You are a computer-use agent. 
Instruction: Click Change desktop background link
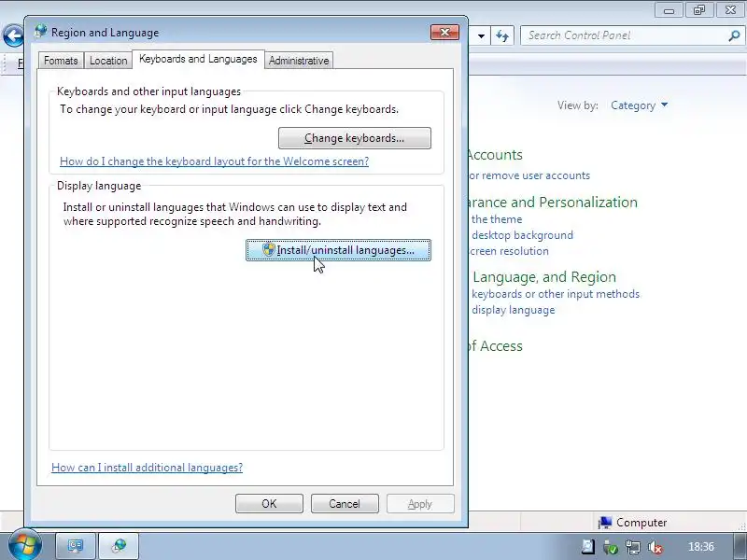tap(522, 235)
